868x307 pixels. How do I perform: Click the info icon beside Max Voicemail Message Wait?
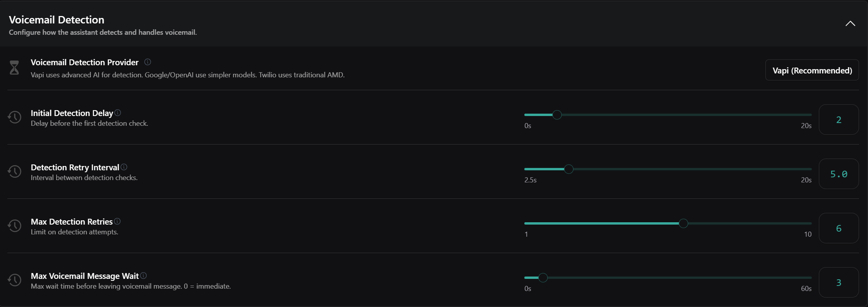tap(144, 276)
